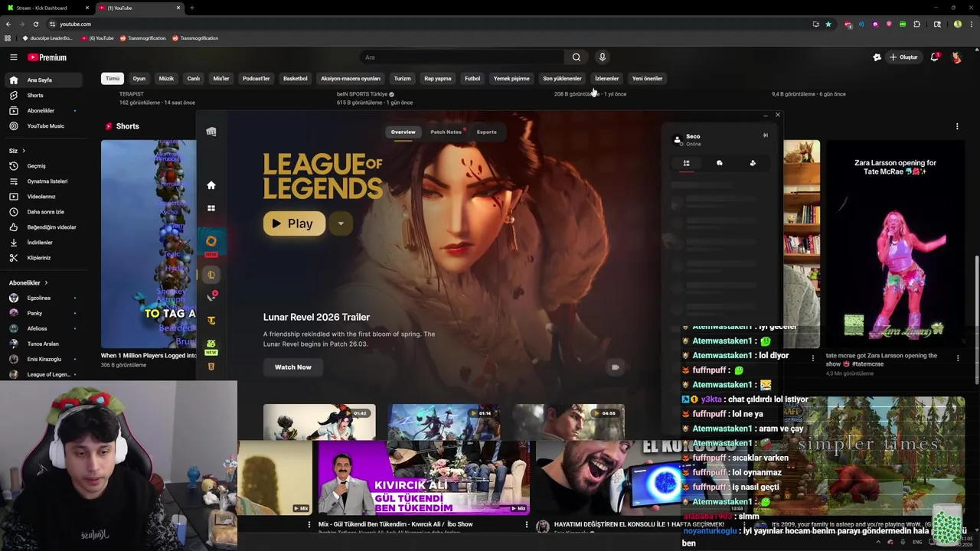
Task: Click the Oluştur create button
Action: [x=903, y=57]
